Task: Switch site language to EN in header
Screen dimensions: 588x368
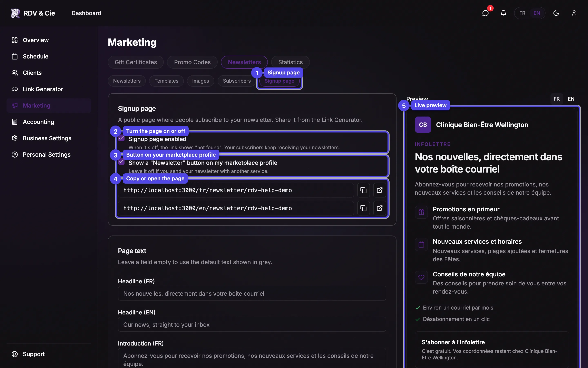Action: click(x=537, y=13)
